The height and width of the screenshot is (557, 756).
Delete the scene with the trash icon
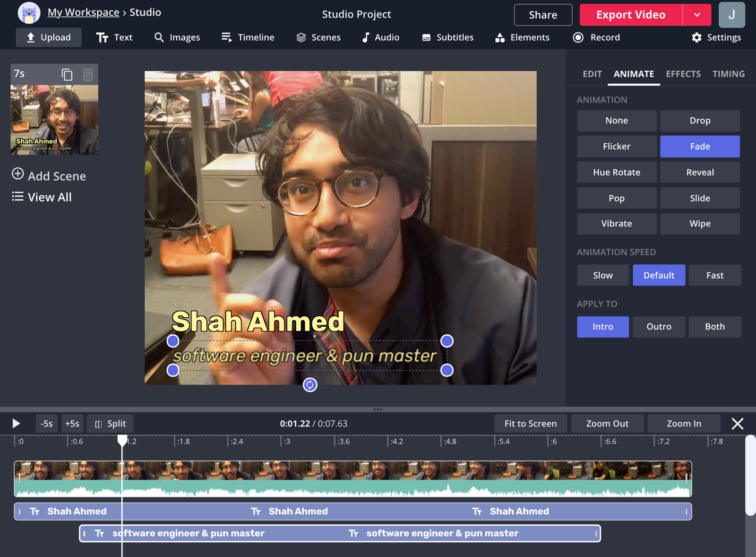tap(88, 75)
